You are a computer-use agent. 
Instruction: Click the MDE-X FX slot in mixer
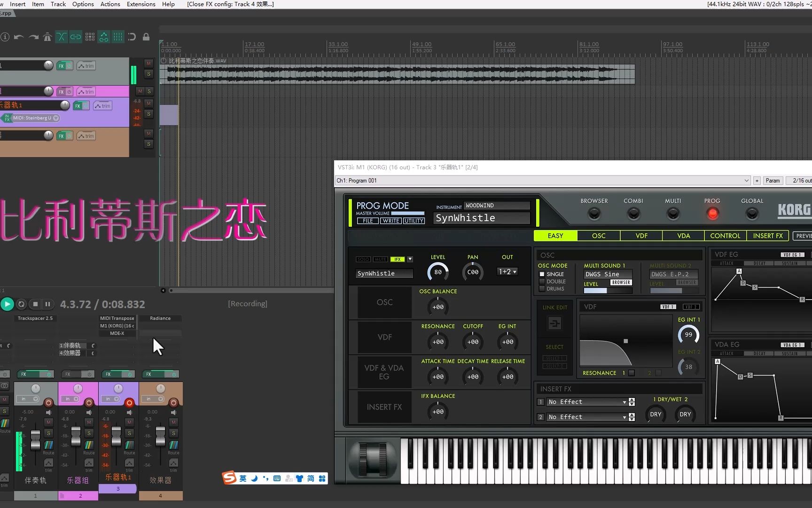pos(117,333)
